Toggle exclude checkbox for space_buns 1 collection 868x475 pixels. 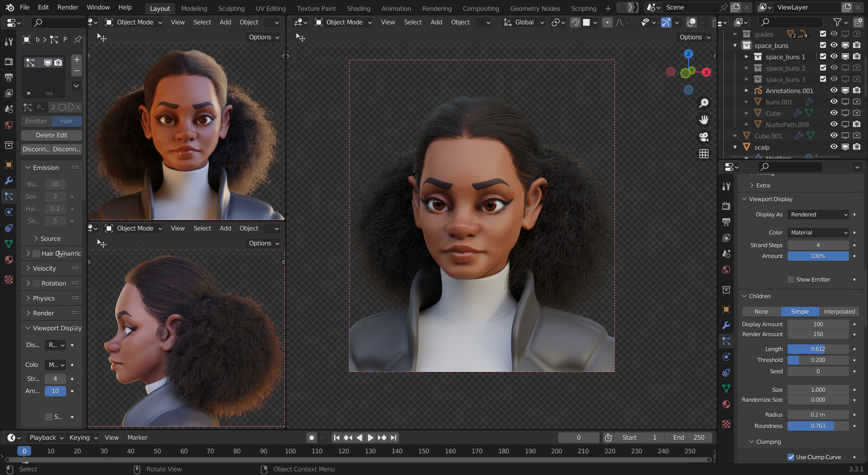pyautogui.click(x=823, y=56)
